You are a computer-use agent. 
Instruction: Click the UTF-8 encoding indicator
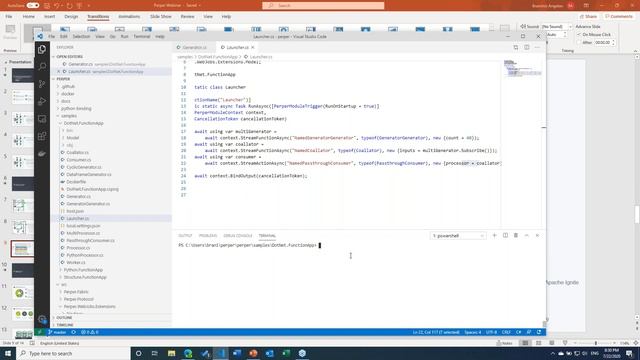click(x=491, y=332)
